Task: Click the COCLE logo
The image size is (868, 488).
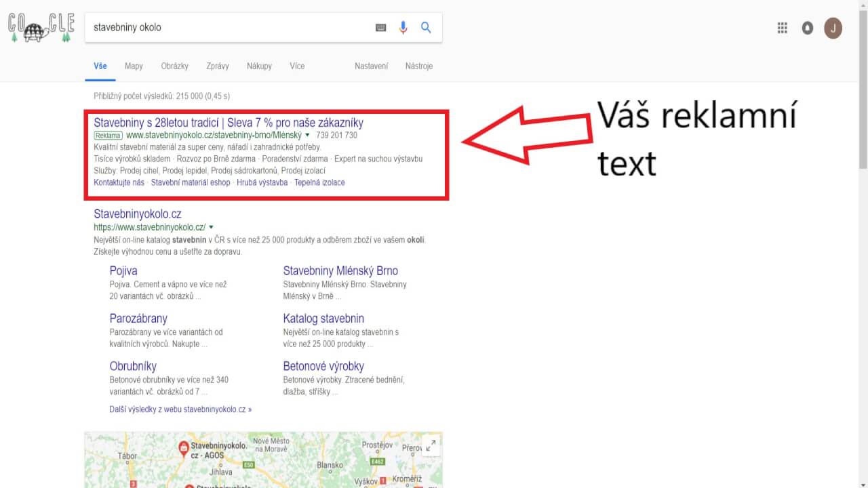Action: pos(39,28)
